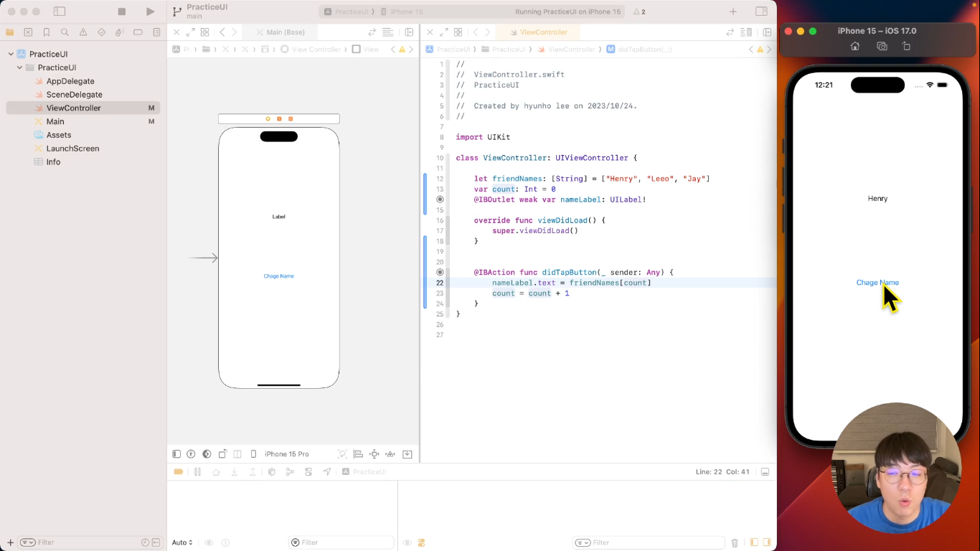980x551 pixels.
Task: Open the Align constraints menu
Action: pos(358,454)
